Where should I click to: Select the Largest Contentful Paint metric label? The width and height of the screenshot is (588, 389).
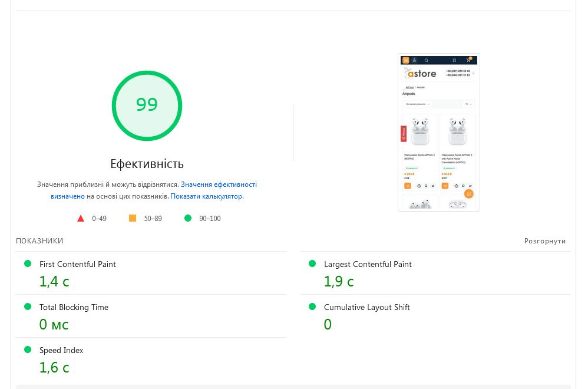(368, 264)
